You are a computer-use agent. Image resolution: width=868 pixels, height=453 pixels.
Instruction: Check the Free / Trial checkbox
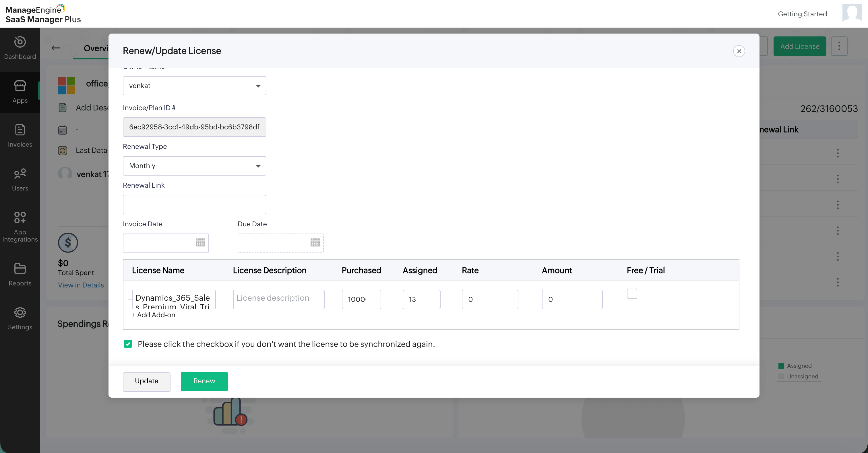click(631, 294)
